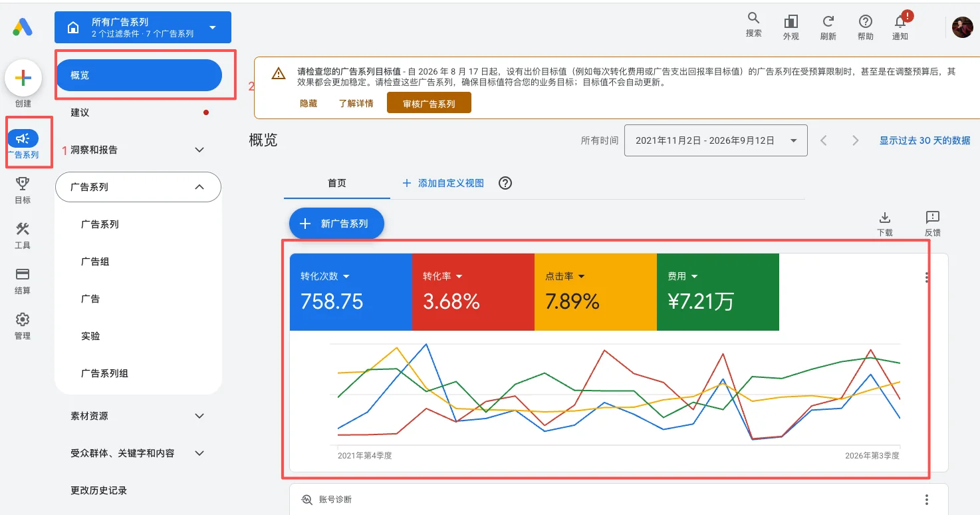Click home icon in 所有广告系列 selector
Image resolution: width=980 pixels, height=515 pixels.
[x=73, y=27]
